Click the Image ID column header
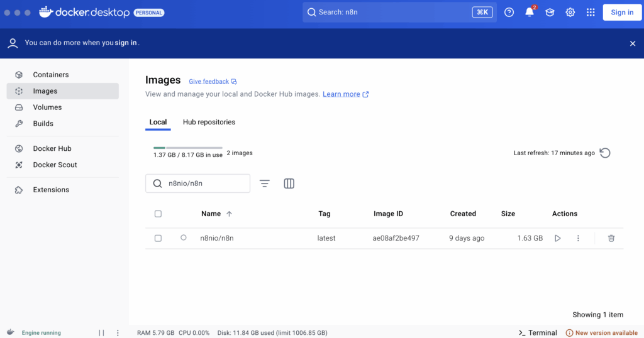 click(388, 214)
